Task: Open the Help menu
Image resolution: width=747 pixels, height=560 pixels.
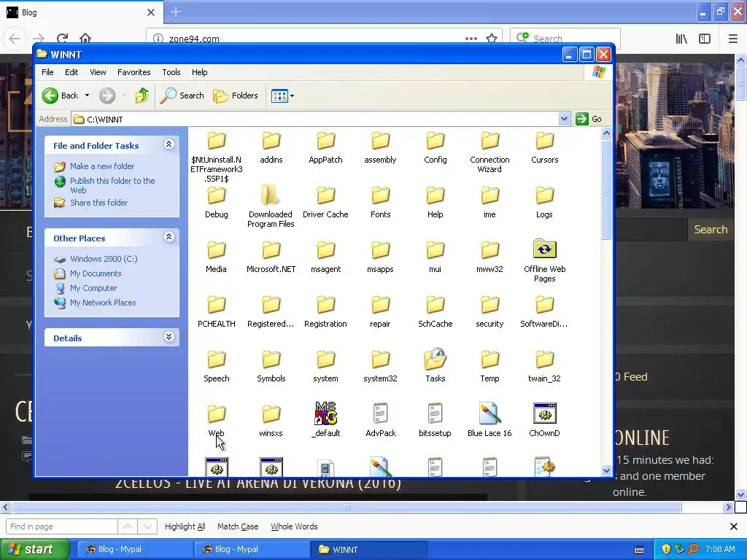Action: point(200,72)
